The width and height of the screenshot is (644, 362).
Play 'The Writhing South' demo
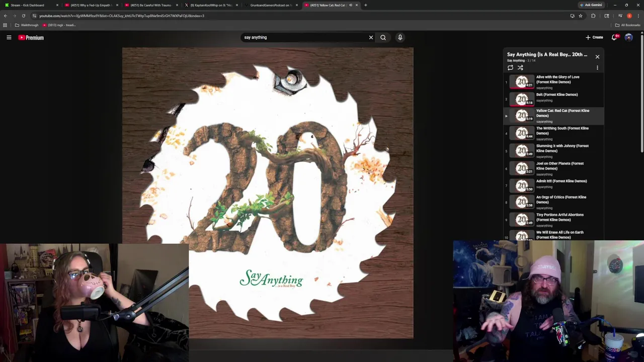pyautogui.click(x=553, y=133)
